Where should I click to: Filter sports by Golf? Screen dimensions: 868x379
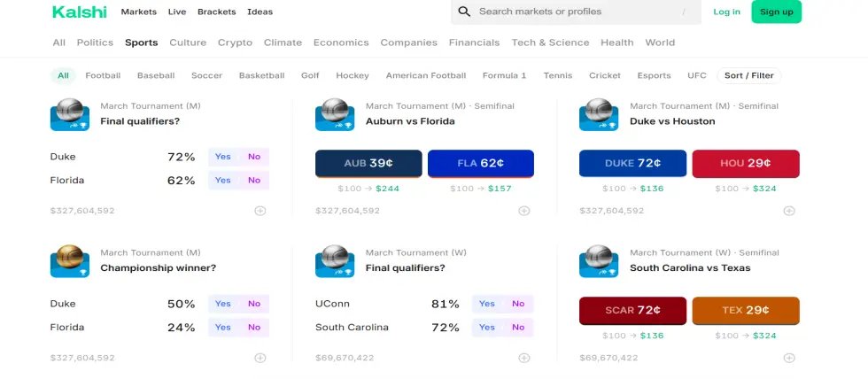click(x=310, y=76)
